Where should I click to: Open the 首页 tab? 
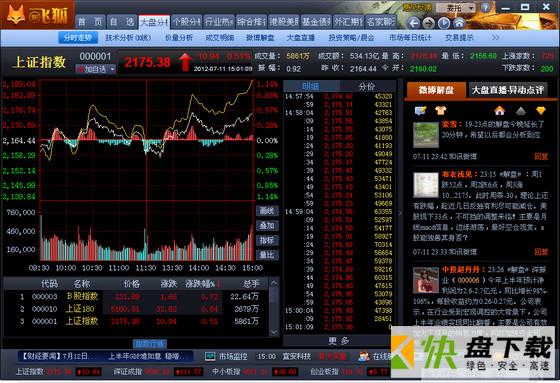pos(90,22)
